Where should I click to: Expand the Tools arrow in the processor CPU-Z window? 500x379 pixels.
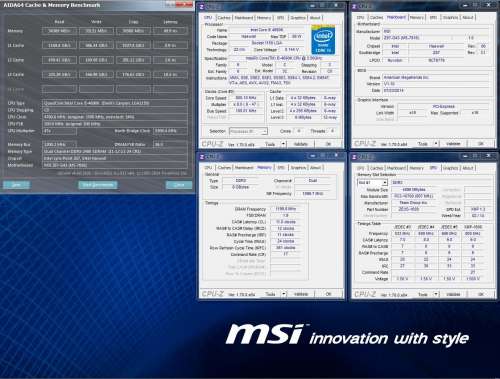pos(283,144)
